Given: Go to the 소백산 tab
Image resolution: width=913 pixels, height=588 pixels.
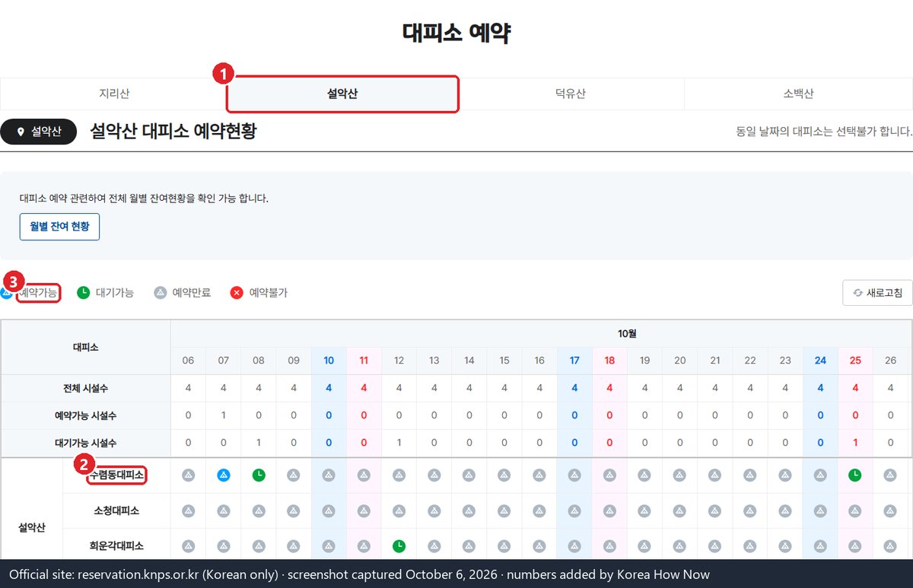Looking at the screenshot, I should [798, 94].
